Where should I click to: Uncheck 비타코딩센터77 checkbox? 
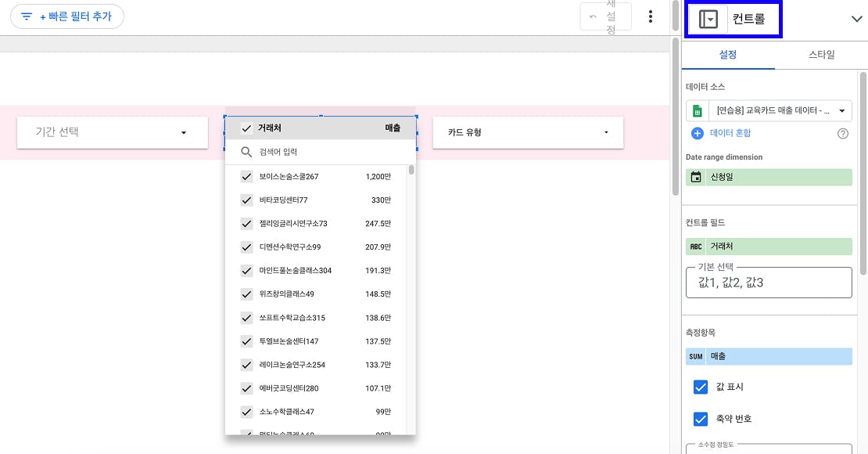246,200
